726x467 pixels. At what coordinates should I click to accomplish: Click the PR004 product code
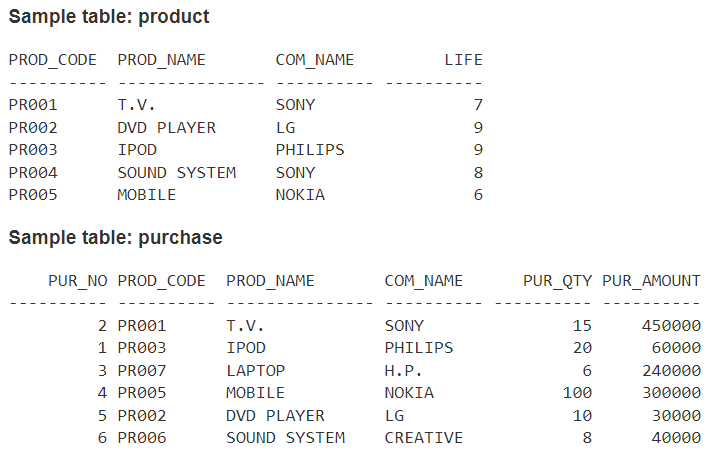pyautogui.click(x=33, y=173)
